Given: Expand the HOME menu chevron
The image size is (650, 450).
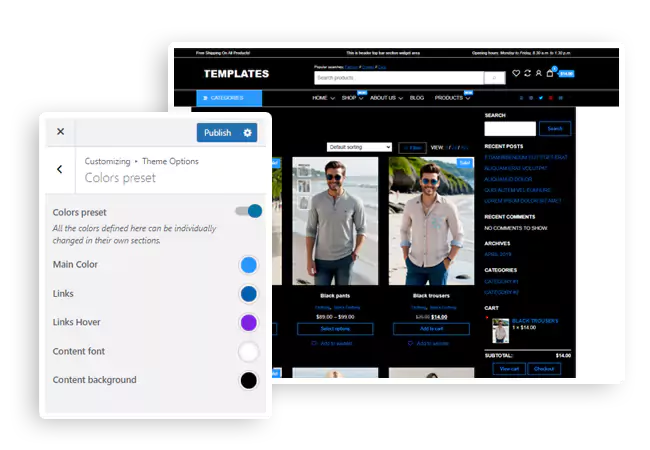Looking at the screenshot, I should [332, 99].
